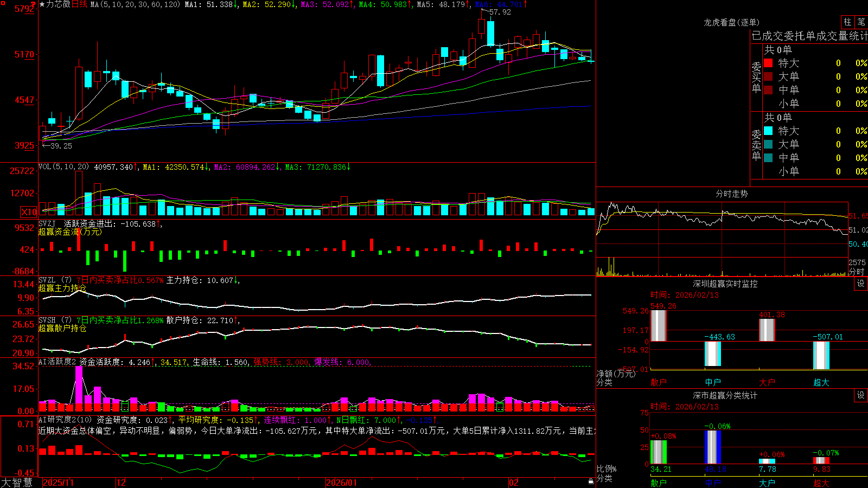This screenshot has width=868, height=488.
Task: Click the SVZL (7) indicator name
Action: coord(55,280)
